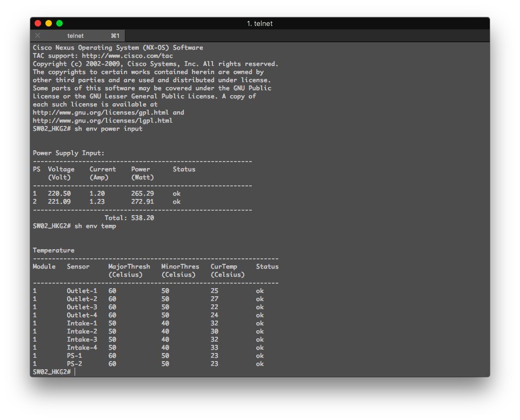Click the voltage value 220.50

point(59,194)
